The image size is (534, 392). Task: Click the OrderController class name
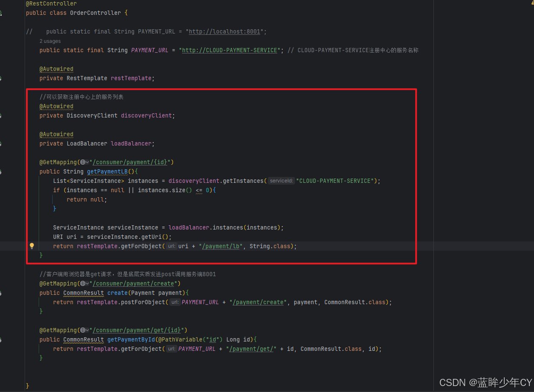pos(96,13)
